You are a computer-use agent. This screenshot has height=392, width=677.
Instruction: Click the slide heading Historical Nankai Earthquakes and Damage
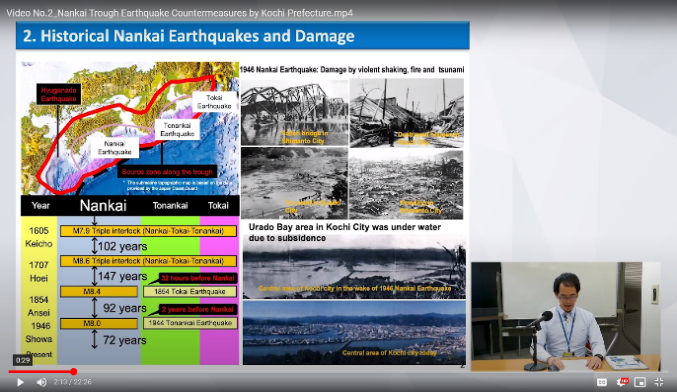189,36
